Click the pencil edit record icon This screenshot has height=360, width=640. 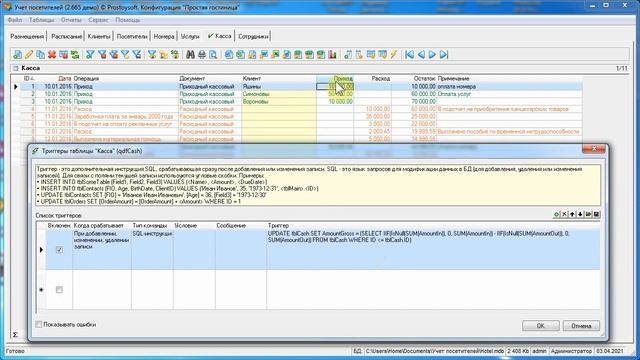[x=29, y=55]
